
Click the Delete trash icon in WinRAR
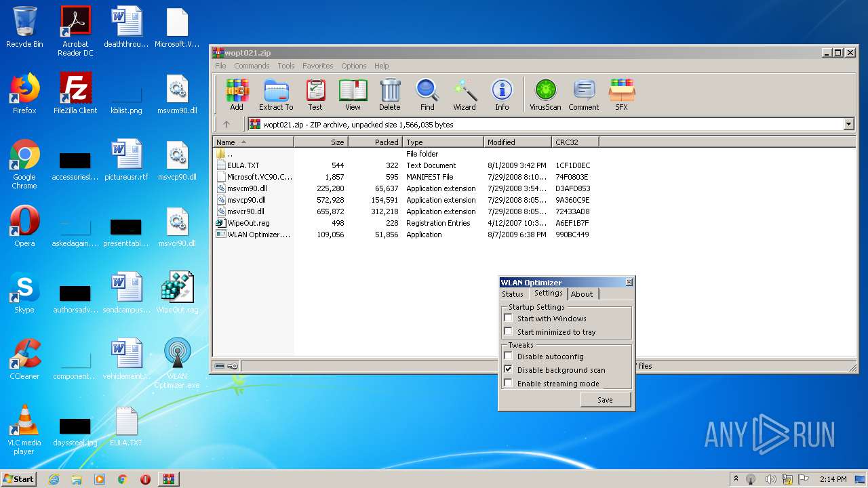point(390,94)
